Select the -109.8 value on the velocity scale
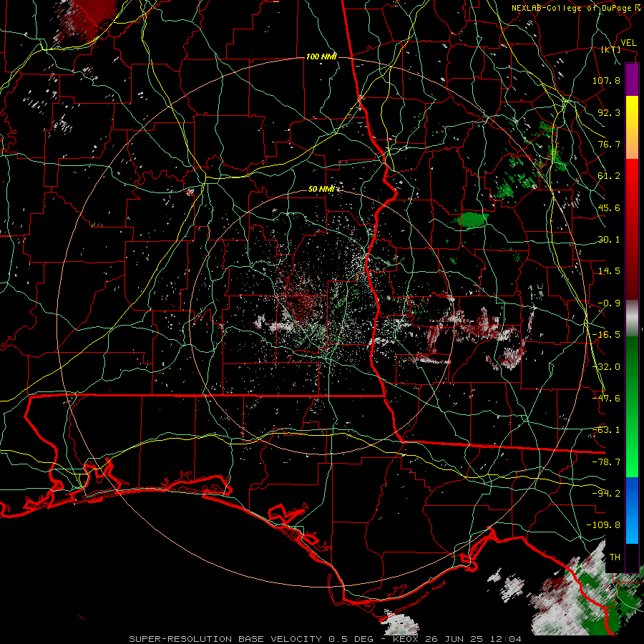The width and height of the screenshot is (644, 644). [x=603, y=525]
